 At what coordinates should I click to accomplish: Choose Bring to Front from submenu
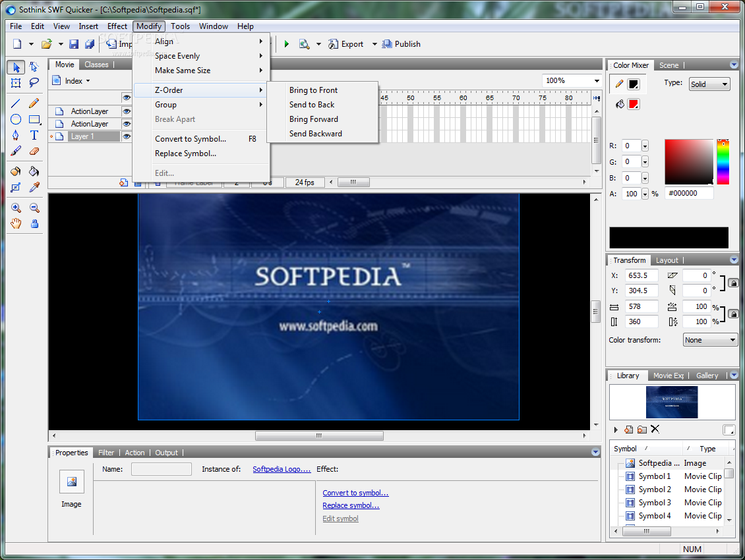313,90
